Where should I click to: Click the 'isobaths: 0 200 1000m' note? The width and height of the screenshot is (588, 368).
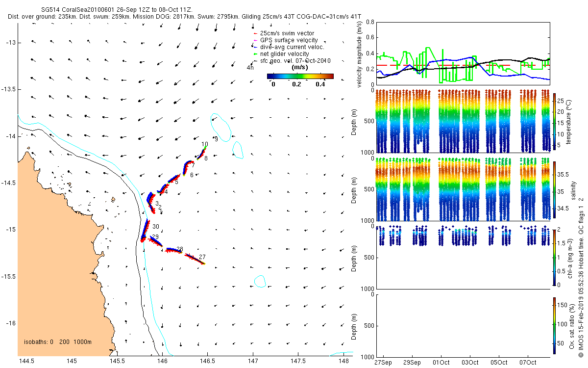pos(58,342)
